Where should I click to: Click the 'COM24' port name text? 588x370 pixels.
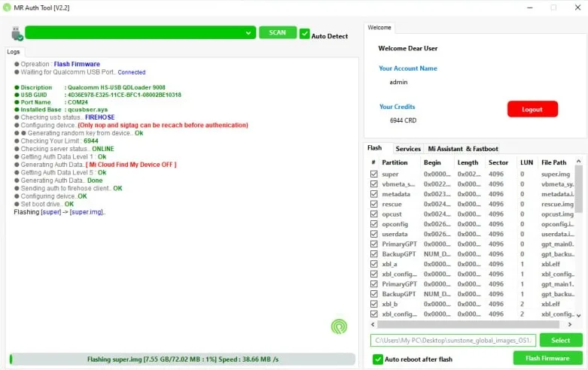pos(78,102)
